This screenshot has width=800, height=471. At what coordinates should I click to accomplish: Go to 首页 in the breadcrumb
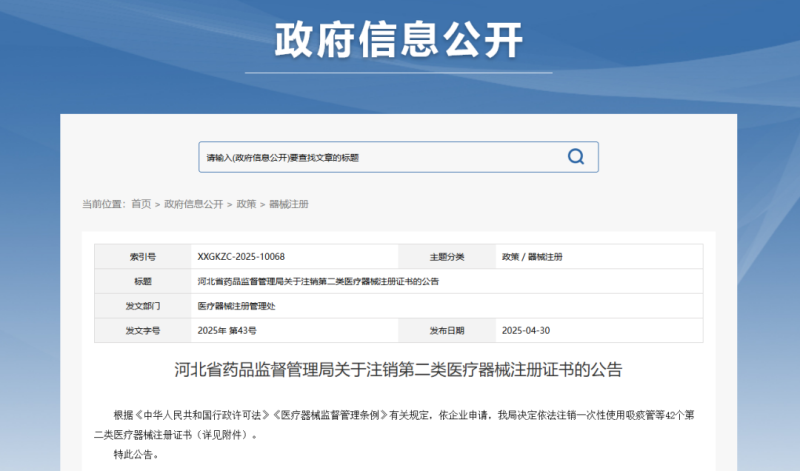(x=141, y=204)
